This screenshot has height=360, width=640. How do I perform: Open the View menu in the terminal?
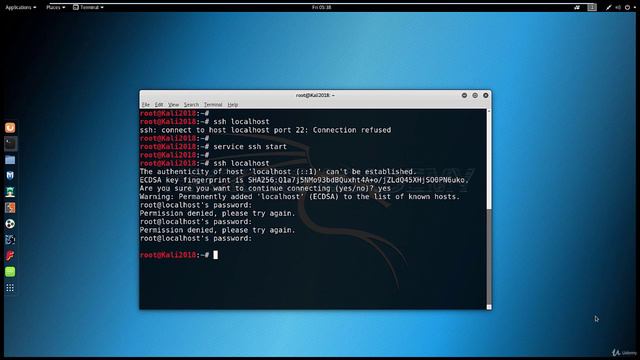[x=173, y=105]
